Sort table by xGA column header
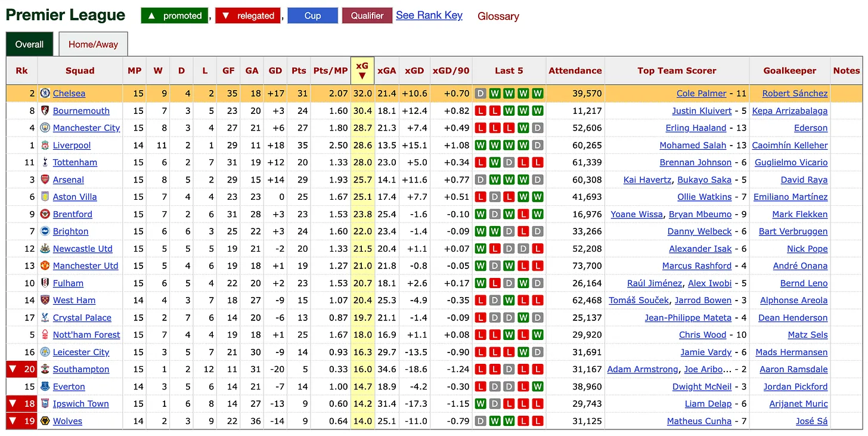This screenshot has width=868, height=436. [386, 70]
